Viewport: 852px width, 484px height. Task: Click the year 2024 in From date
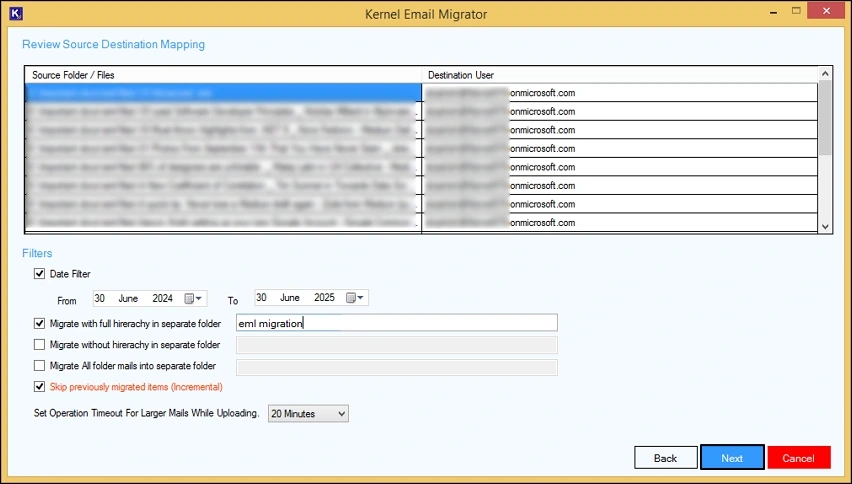coord(162,298)
